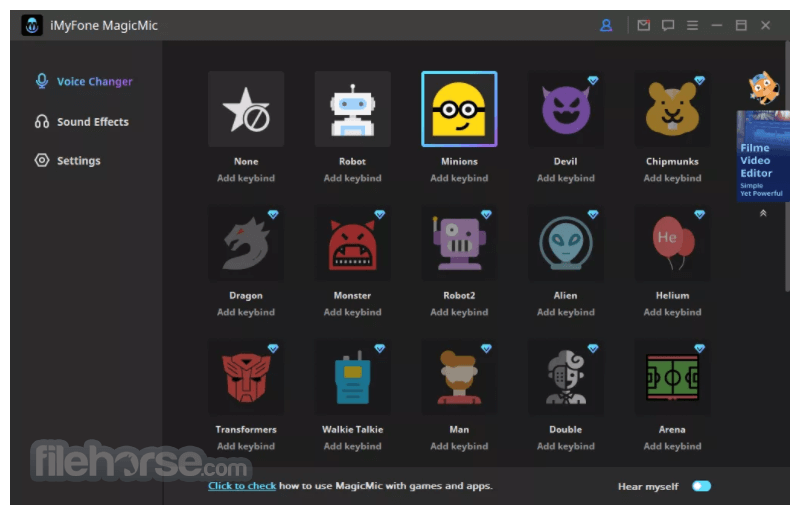Screen dimensions: 799x512
Task: Add keybind for Alien voice
Action: tap(566, 312)
